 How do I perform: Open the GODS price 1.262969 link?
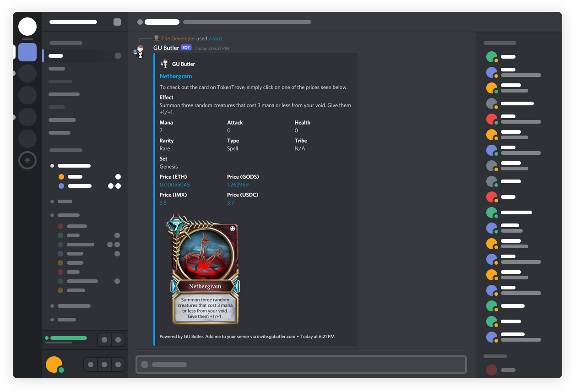(238, 185)
